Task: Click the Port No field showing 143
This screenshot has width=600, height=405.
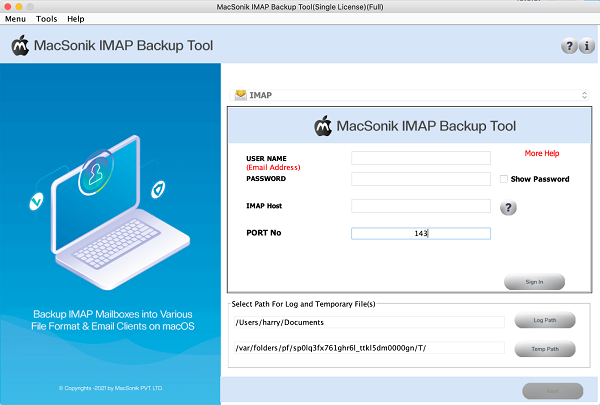Action: point(421,233)
